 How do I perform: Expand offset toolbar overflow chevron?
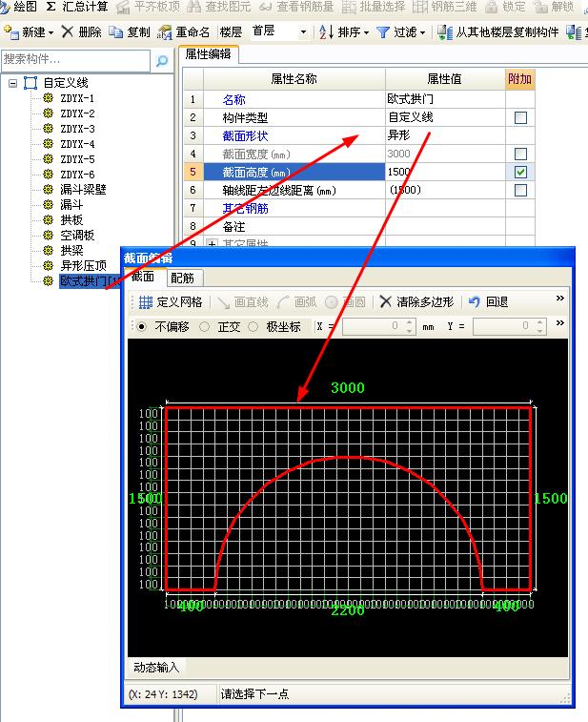(x=560, y=322)
